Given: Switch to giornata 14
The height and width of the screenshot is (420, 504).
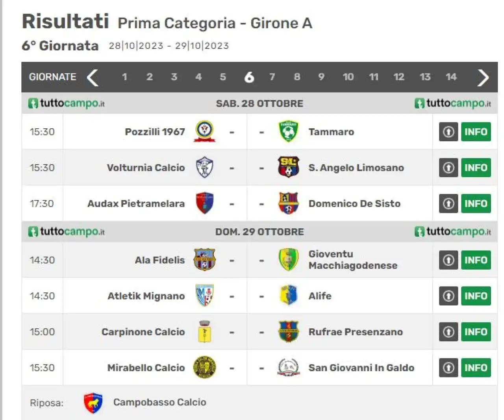Looking at the screenshot, I should 451,77.
